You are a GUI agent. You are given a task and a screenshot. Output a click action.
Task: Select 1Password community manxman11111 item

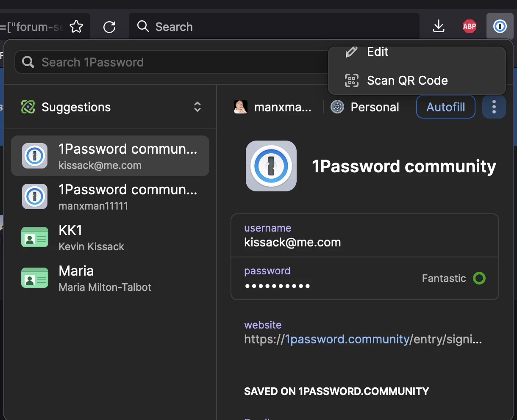point(110,196)
